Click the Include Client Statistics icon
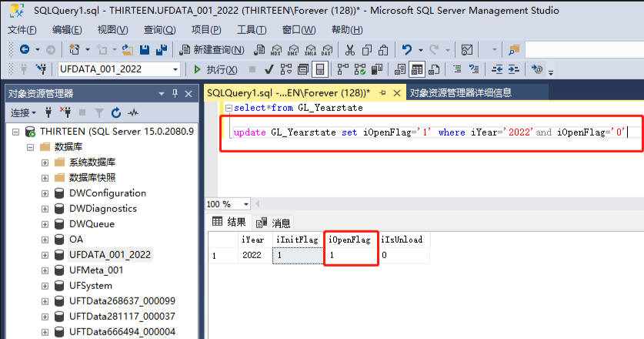644x339 pixels. (x=376, y=69)
